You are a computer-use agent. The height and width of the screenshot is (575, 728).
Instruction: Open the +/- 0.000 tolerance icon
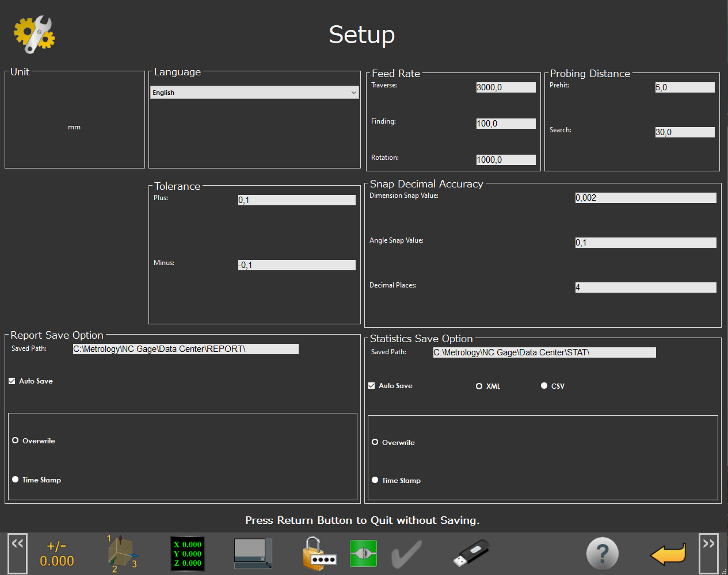(56, 554)
